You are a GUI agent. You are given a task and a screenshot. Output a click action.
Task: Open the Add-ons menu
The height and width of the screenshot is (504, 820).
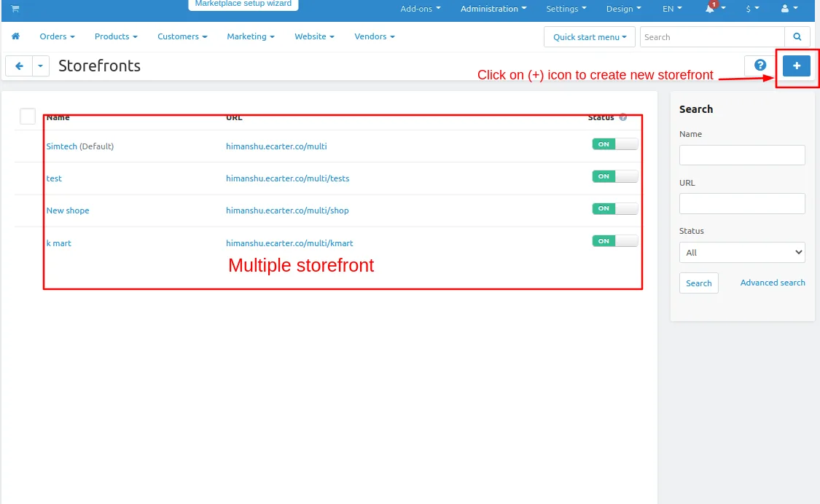pos(421,8)
